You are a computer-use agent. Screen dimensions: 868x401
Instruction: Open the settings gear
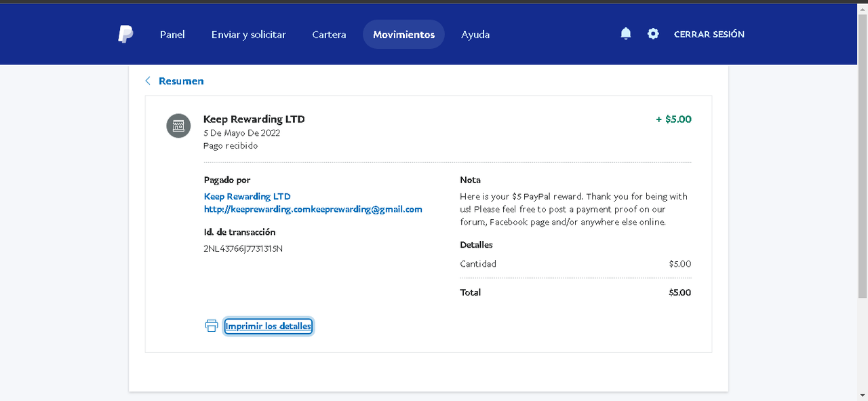click(x=653, y=34)
